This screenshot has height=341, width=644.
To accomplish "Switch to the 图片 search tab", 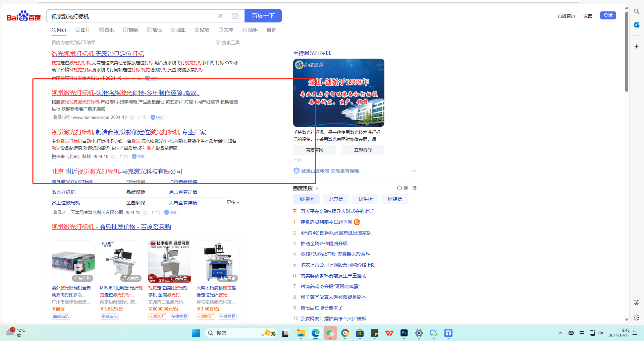I will (83, 30).
